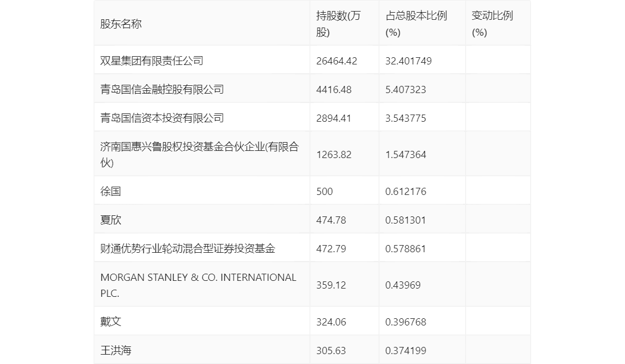The height and width of the screenshot is (364, 625).
Task: Select 财通优势行业轮动混合型证券投资基金 name
Action: coord(188,249)
